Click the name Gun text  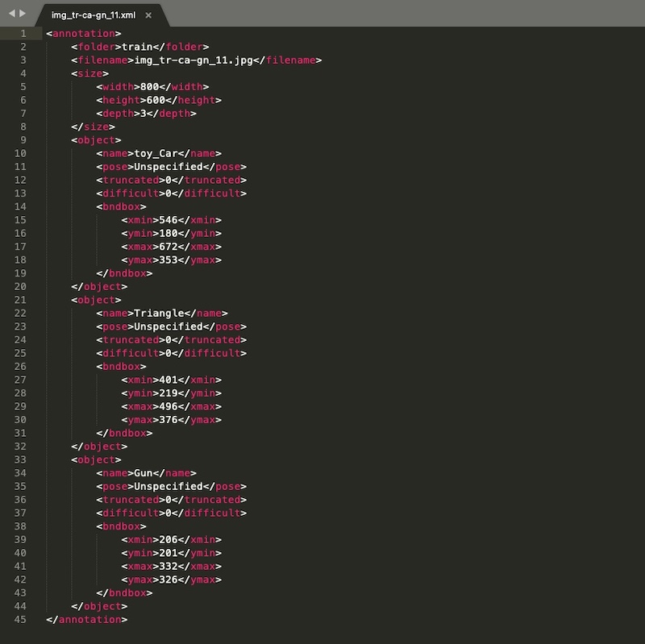point(144,473)
